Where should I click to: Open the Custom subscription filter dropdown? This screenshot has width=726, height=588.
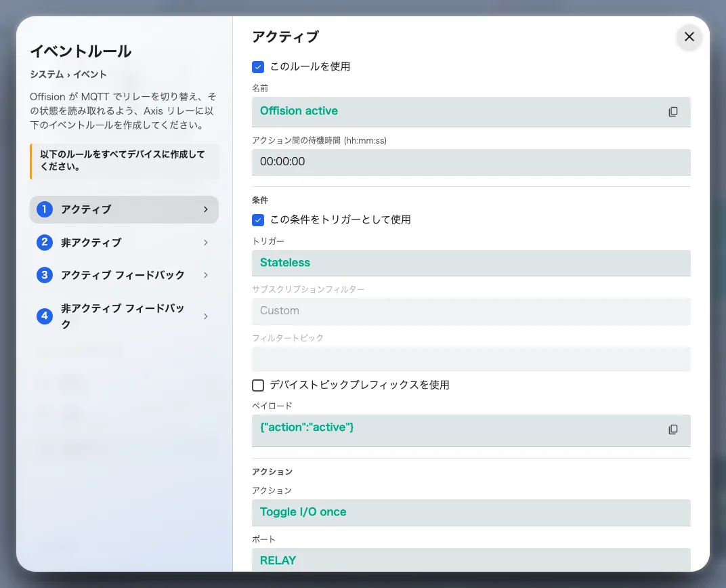tap(471, 311)
